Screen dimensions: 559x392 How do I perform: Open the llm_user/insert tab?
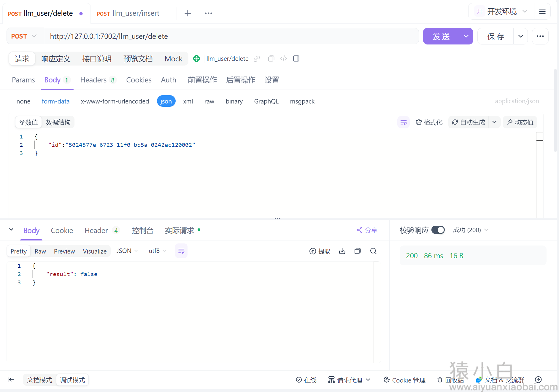pyautogui.click(x=128, y=13)
